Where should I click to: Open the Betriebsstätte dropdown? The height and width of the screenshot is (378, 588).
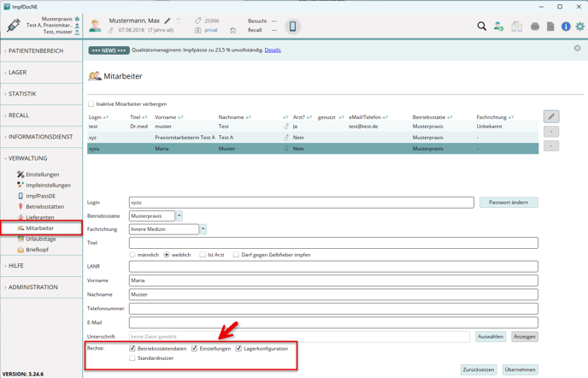coord(179,216)
